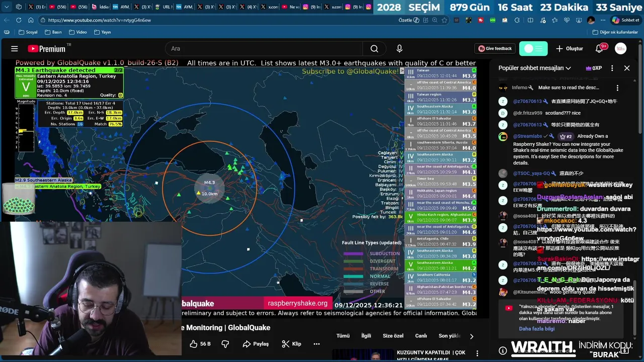Open split screen icon in toolbar
The height and width of the screenshot is (362, 644).
[530, 20]
